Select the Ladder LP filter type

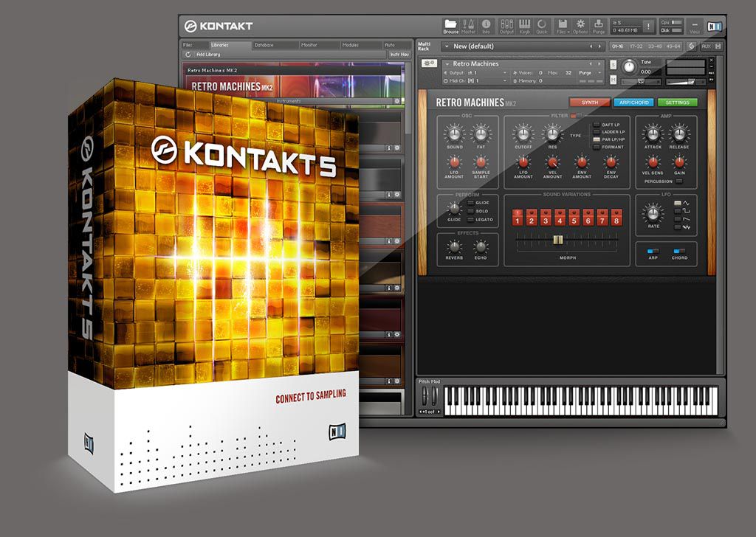(x=597, y=132)
